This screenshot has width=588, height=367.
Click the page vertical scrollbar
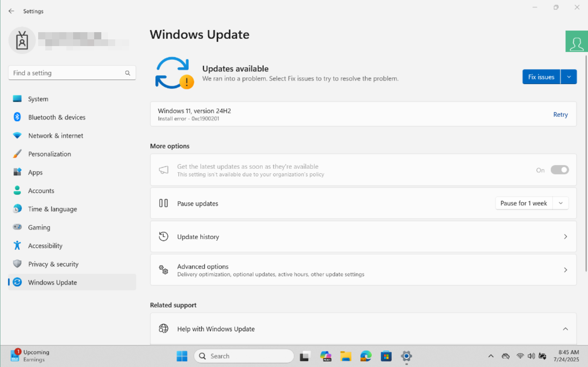click(x=586, y=163)
